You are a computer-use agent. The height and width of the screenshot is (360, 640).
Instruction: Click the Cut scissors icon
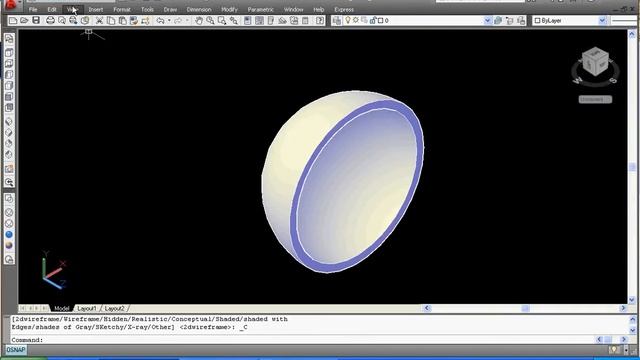(99, 20)
